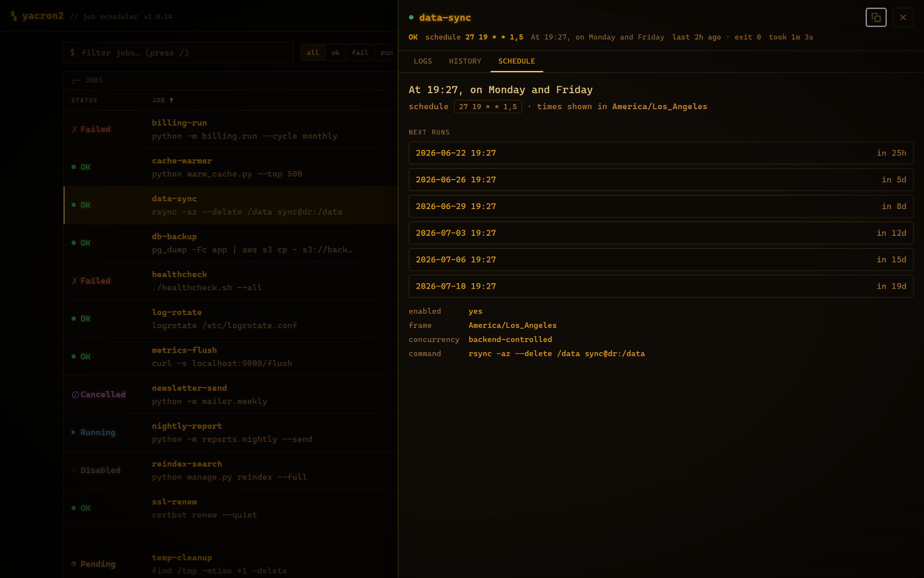Select next run 2026-07-10 19:27

pyautogui.click(x=661, y=286)
